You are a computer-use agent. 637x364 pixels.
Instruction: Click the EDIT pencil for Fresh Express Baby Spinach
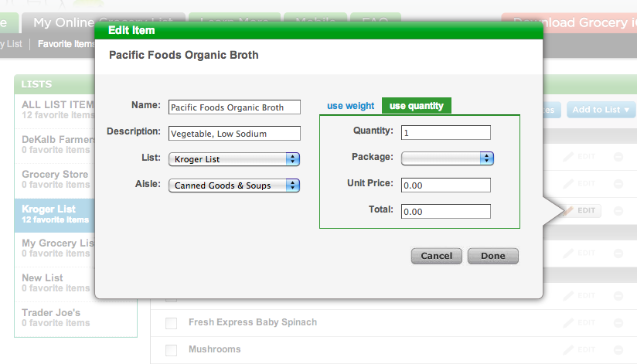(580, 322)
